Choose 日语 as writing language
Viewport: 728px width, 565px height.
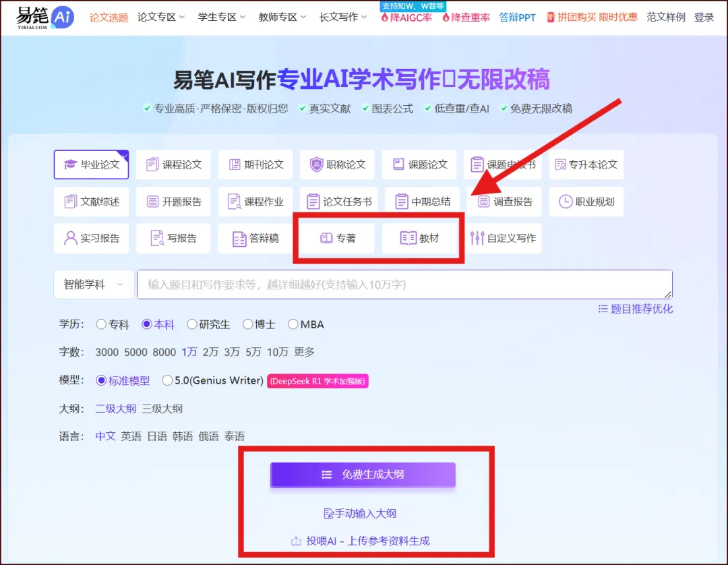(x=157, y=436)
